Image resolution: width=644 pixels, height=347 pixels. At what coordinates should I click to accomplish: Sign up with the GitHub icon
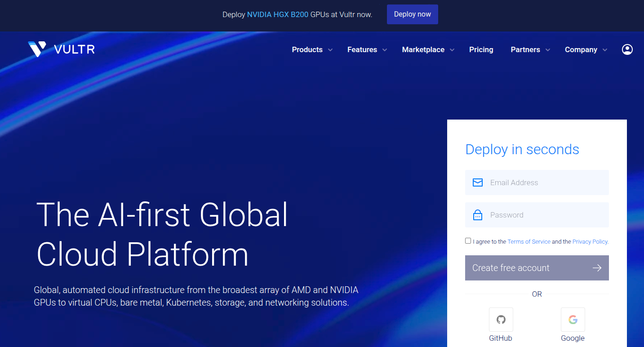[x=501, y=320]
